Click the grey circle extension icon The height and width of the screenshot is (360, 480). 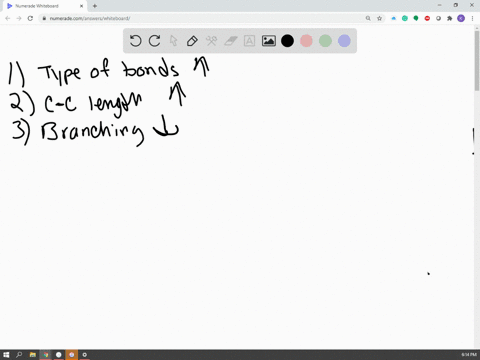click(x=438, y=18)
